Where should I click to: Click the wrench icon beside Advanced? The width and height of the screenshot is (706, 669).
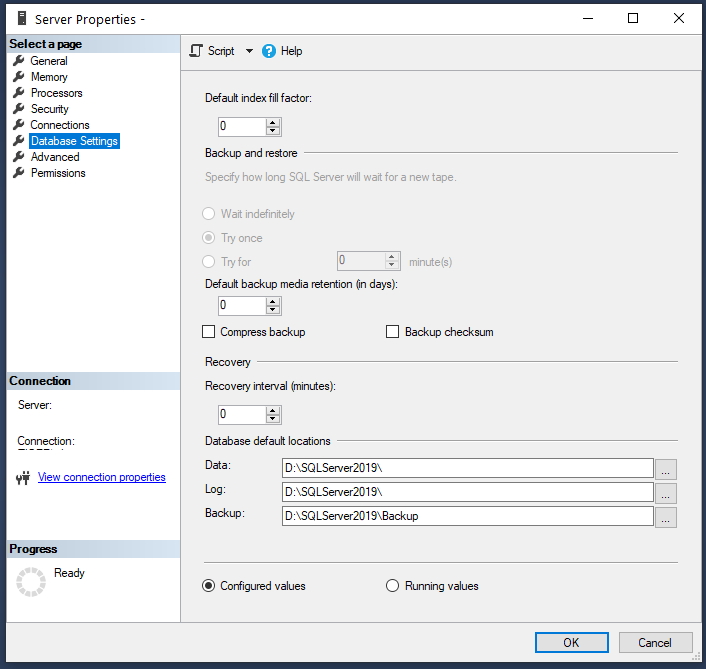(18, 157)
